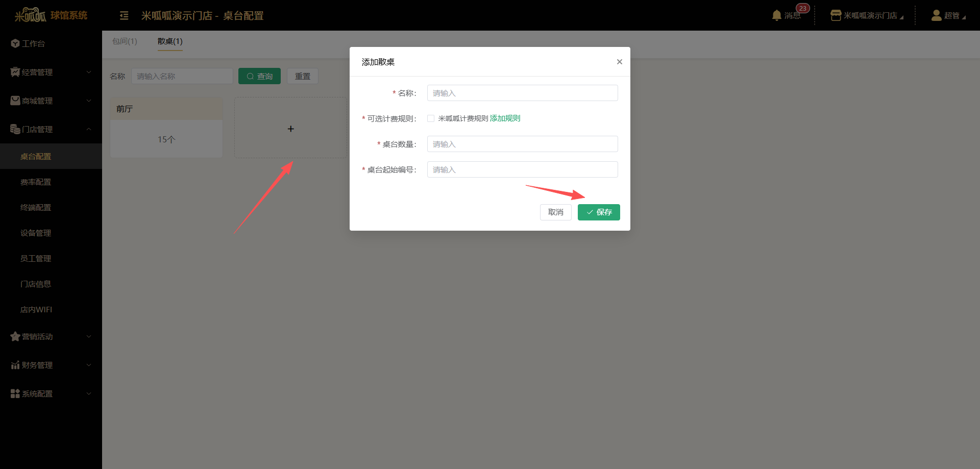Focus the 名称 field in dialog
Screen dimensions: 980x469
coord(522,93)
